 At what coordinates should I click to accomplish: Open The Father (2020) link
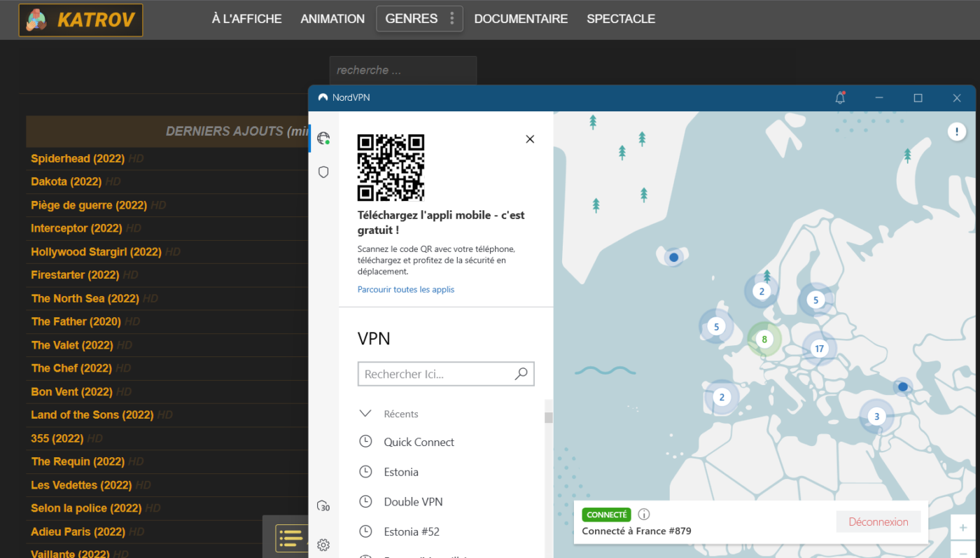coord(76,321)
